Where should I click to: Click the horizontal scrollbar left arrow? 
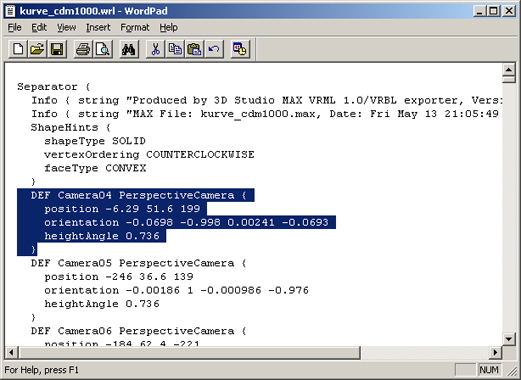click(12, 352)
